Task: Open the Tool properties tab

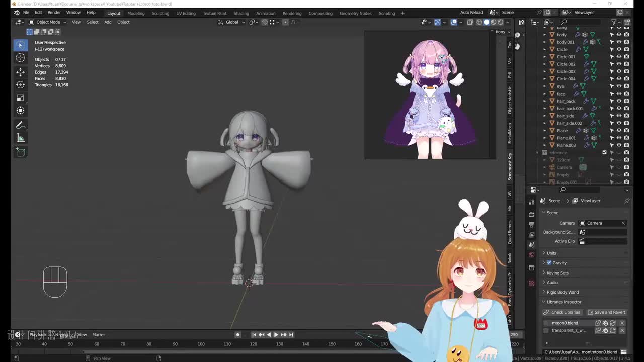Action: pos(532,202)
